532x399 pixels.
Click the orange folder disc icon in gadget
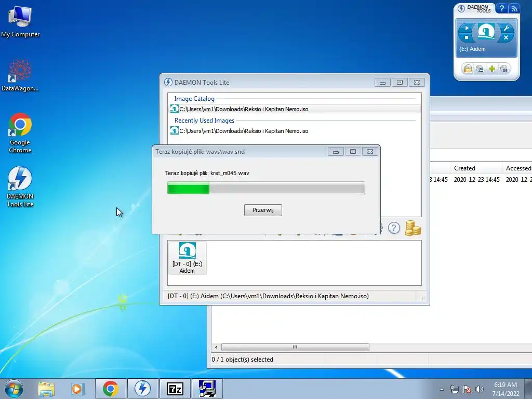[x=468, y=69]
